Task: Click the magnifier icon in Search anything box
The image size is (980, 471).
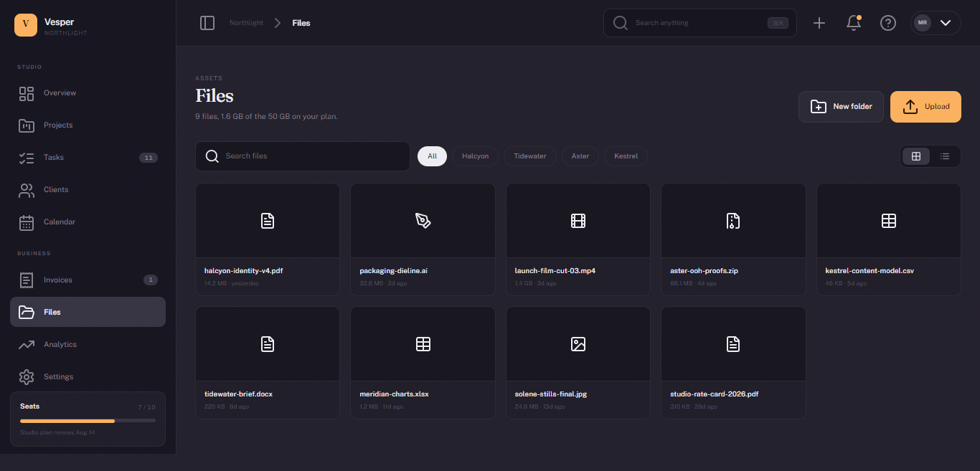Action: (x=621, y=23)
